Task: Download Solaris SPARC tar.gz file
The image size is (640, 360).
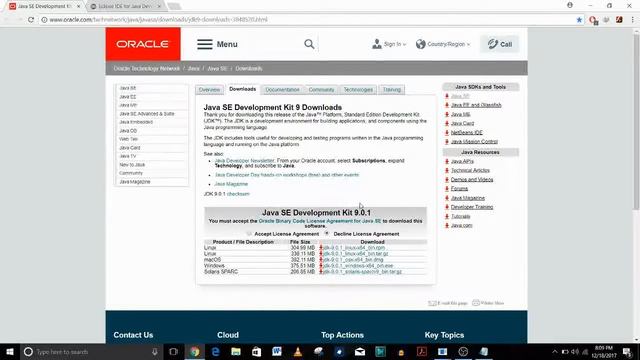Action: tap(362, 272)
